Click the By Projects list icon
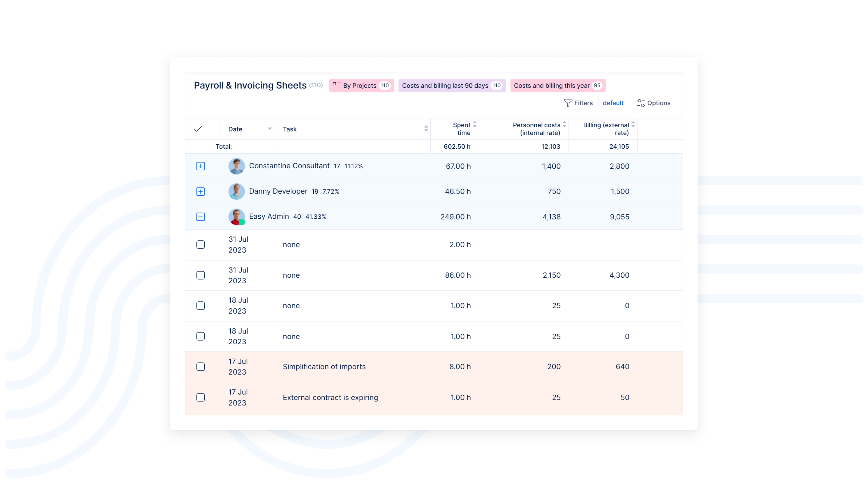The image size is (868, 487). pos(337,86)
